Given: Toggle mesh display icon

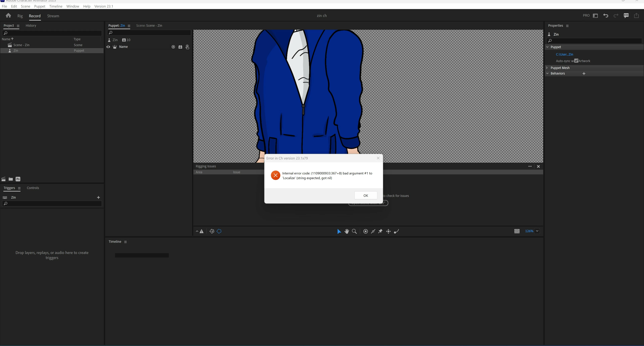Looking at the screenshot, I should click(212, 231).
